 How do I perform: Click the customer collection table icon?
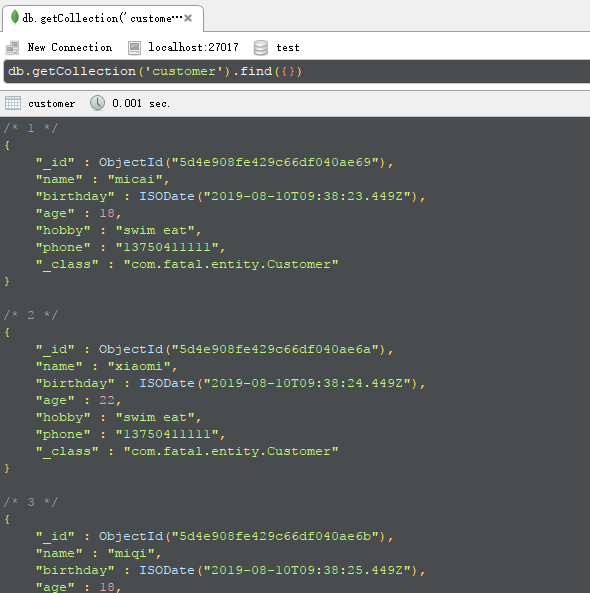13,103
